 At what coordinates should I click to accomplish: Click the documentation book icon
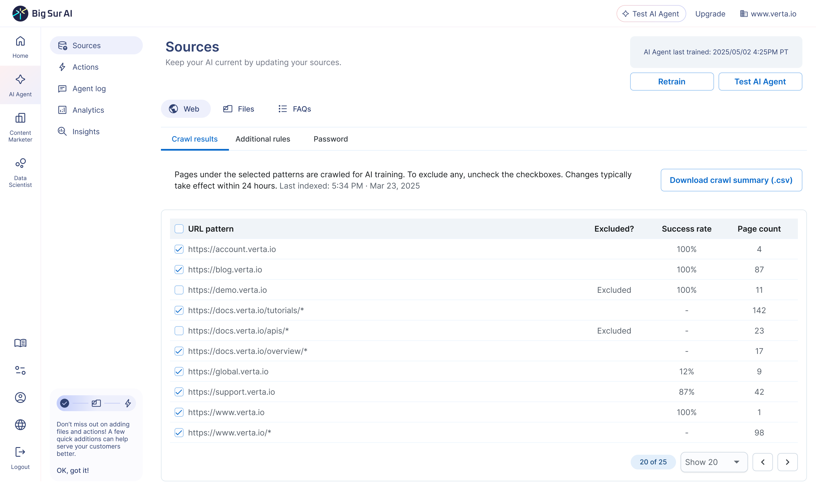click(20, 343)
